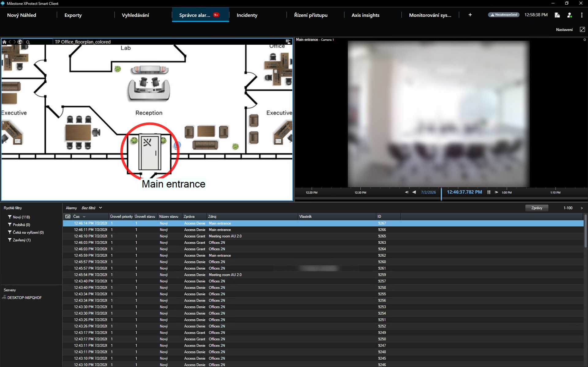This screenshot has width=588, height=367.
Task: Click the Zprávy button
Action: [x=537, y=208]
